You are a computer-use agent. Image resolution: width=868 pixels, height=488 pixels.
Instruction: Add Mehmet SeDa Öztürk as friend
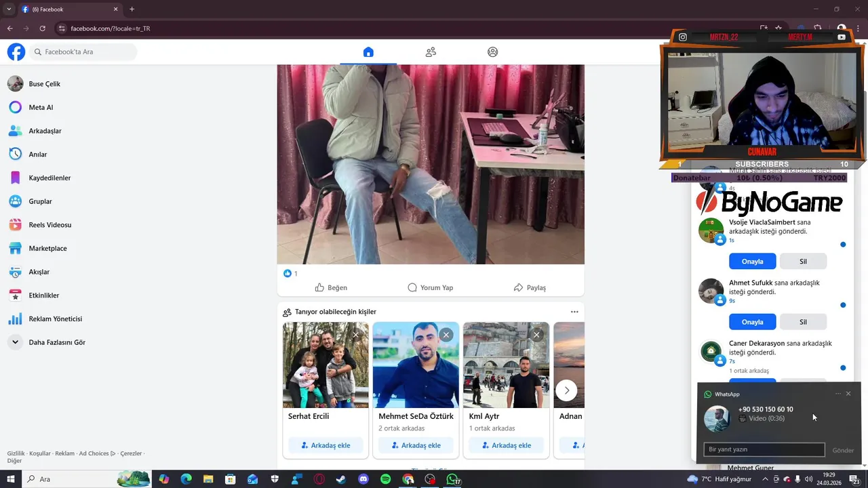[416, 445]
